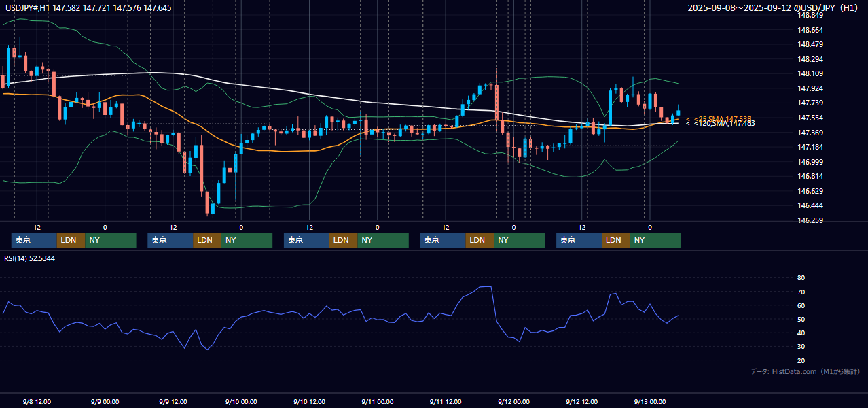Select the 148.294 price axis label

pyautogui.click(x=810, y=59)
